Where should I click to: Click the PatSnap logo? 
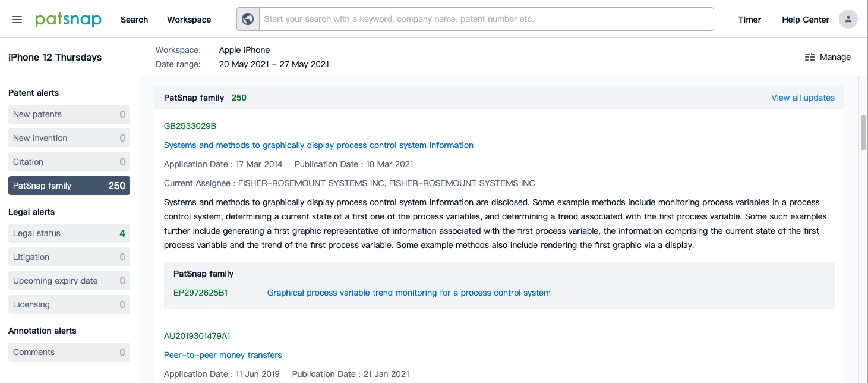tap(67, 19)
